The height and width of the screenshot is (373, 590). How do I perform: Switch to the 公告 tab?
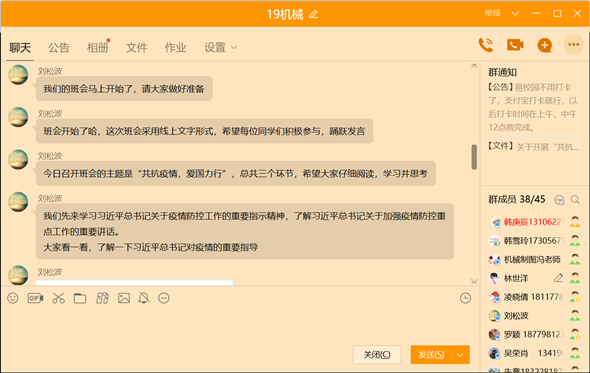pos(59,48)
